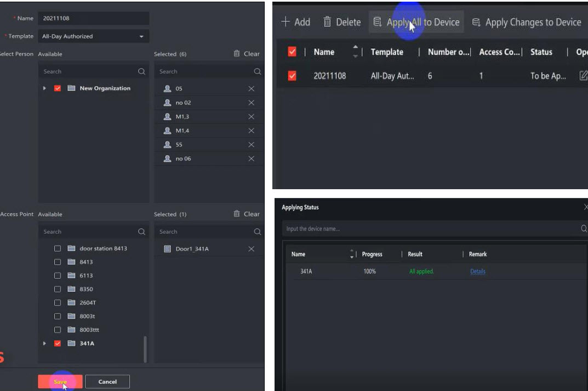
Task: Check the door station 8413 checkbox
Action: [58, 248]
